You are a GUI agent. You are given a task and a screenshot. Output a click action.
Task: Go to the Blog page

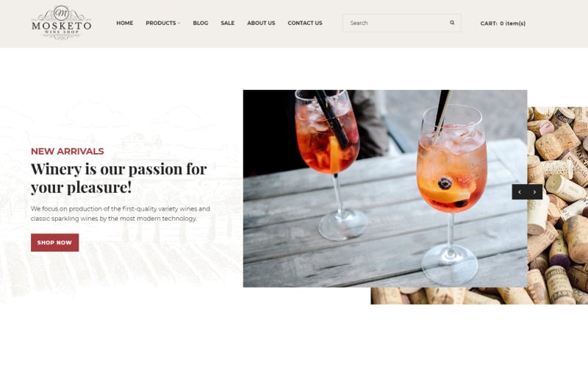point(201,23)
